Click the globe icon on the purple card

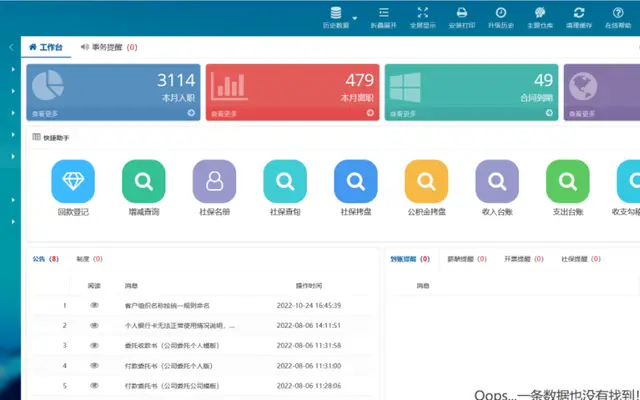[583, 86]
